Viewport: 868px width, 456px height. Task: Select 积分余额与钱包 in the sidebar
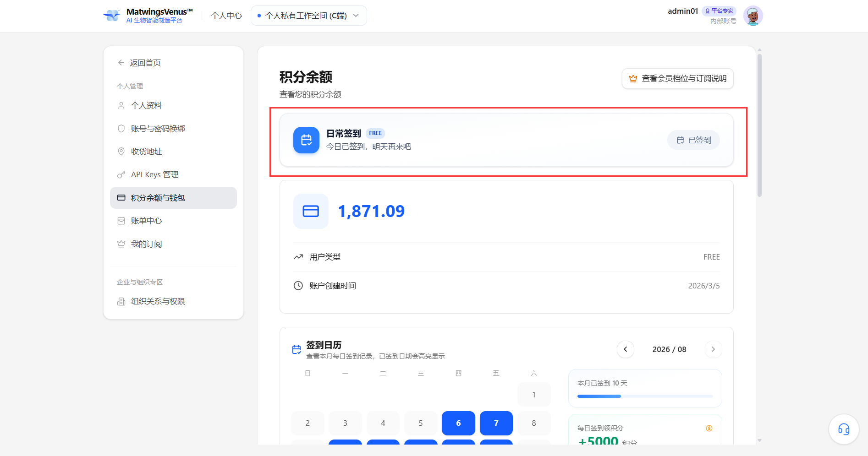coord(173,198)
